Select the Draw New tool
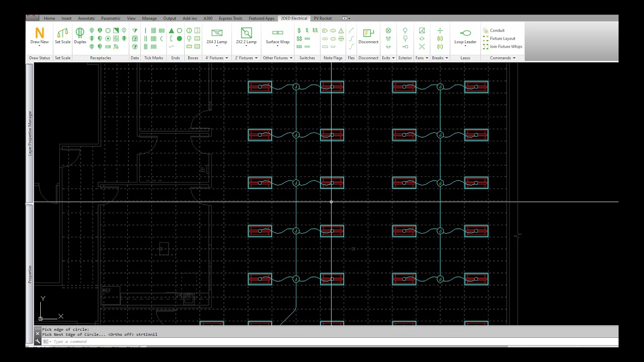Image resolution: width=644 pixels, height=362 pixels. (39, 37)
